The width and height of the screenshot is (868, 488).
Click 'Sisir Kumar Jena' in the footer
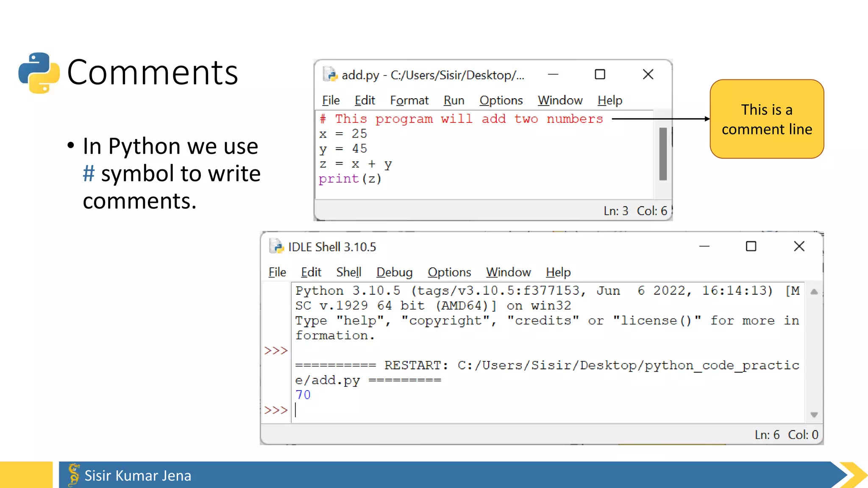click(138, 476)
